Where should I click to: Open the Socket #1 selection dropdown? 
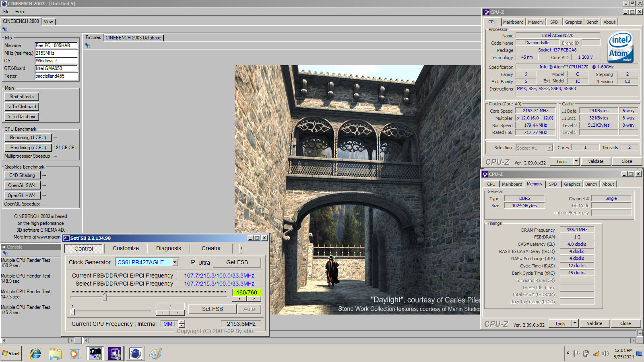(549, 148)
